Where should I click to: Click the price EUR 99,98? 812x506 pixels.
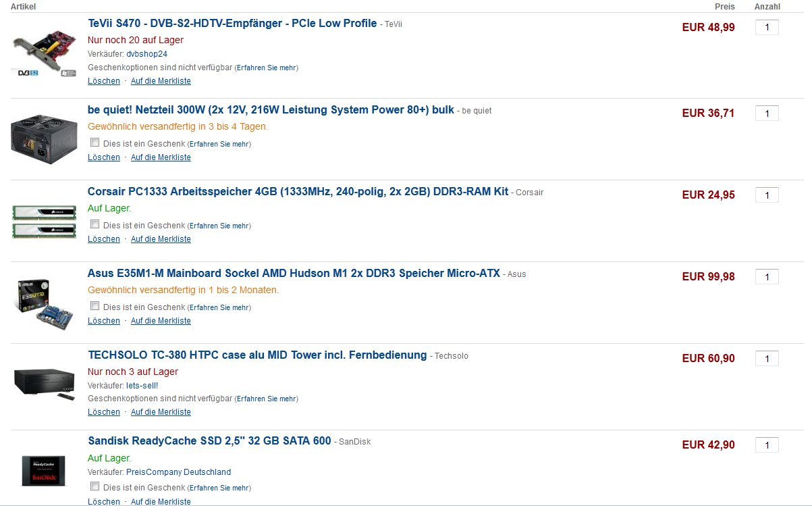point(709,277)
